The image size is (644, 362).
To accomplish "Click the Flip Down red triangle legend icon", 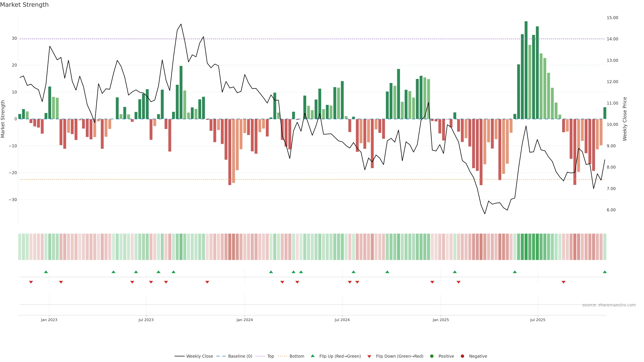I will 369,356.
